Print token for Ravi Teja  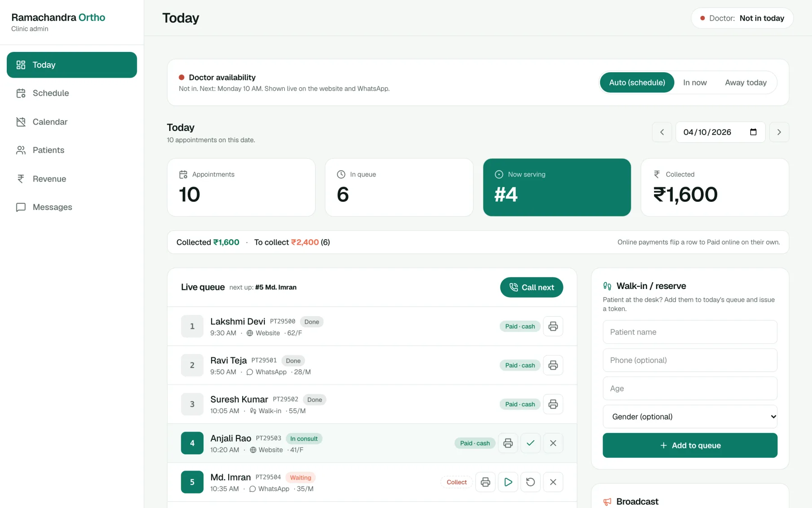coord(553,365)
